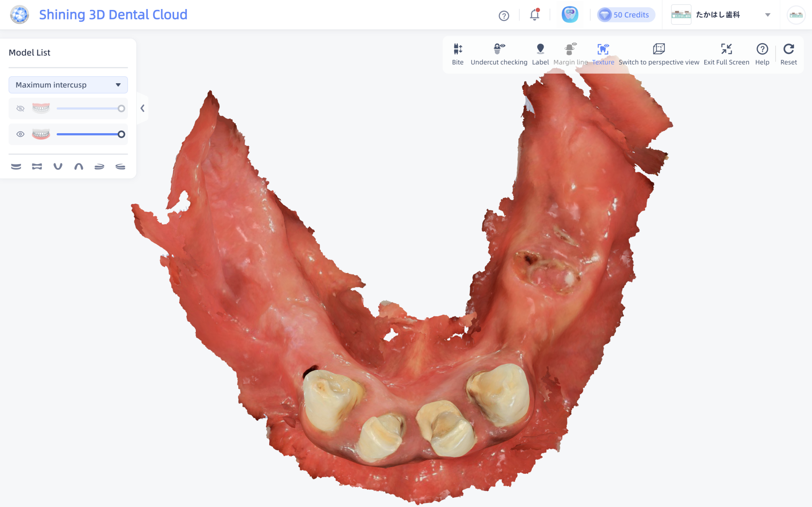Expand the Maximum intercusp dropdown
812x507 pixels.
coord(68,85)
